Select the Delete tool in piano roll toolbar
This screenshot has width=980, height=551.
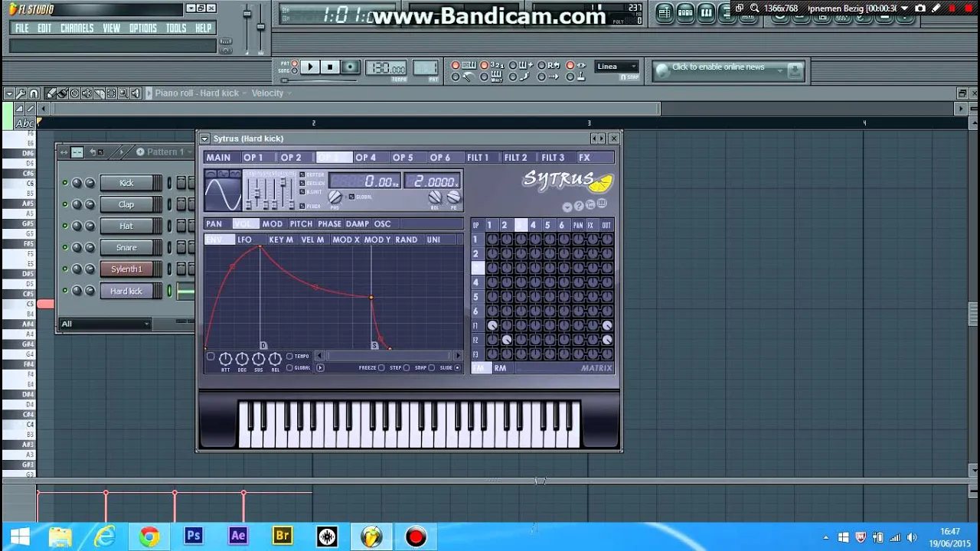74,93
